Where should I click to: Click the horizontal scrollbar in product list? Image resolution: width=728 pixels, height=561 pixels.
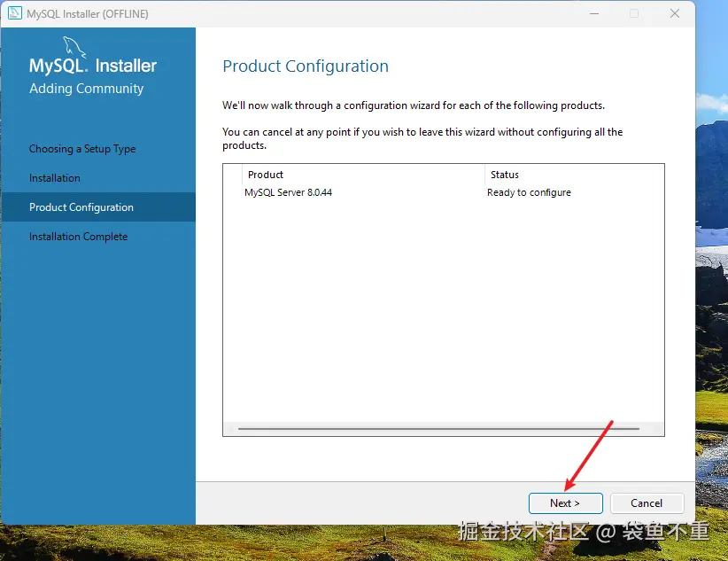pyautogui.click(x=438, y=429)
